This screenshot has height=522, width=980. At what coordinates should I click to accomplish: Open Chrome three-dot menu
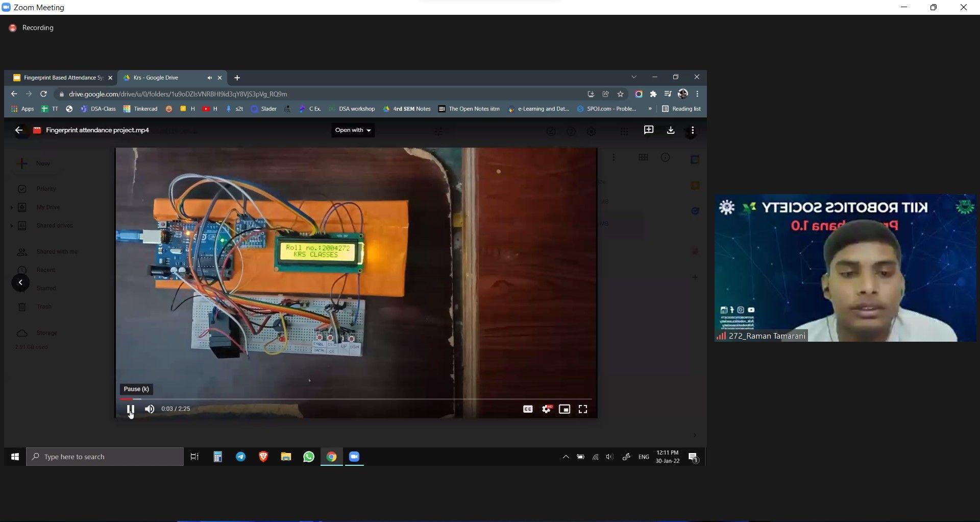point(697,94)
